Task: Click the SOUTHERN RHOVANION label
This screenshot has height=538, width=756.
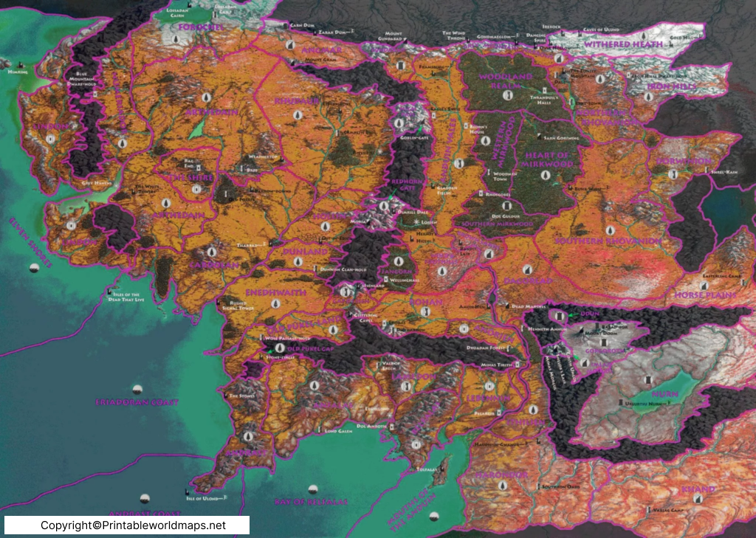Action: 608,241
